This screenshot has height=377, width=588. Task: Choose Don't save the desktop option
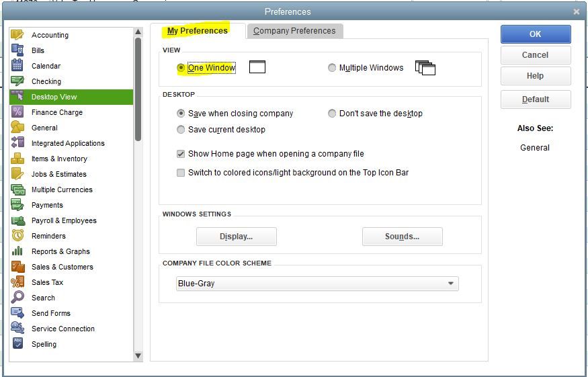332,114
